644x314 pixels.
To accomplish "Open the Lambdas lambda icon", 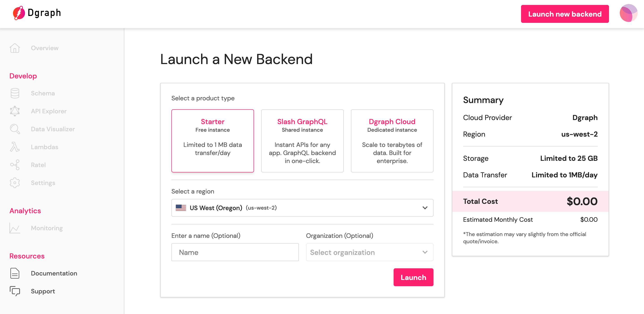I will pos(15,147).
